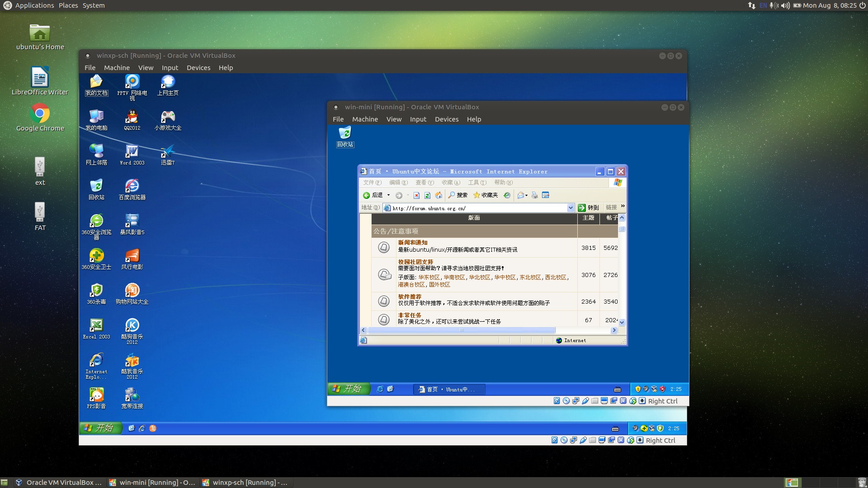Screen dimensions: 868x488
Task: Expand IE mail button dropdown arrow
Action: 526,196
